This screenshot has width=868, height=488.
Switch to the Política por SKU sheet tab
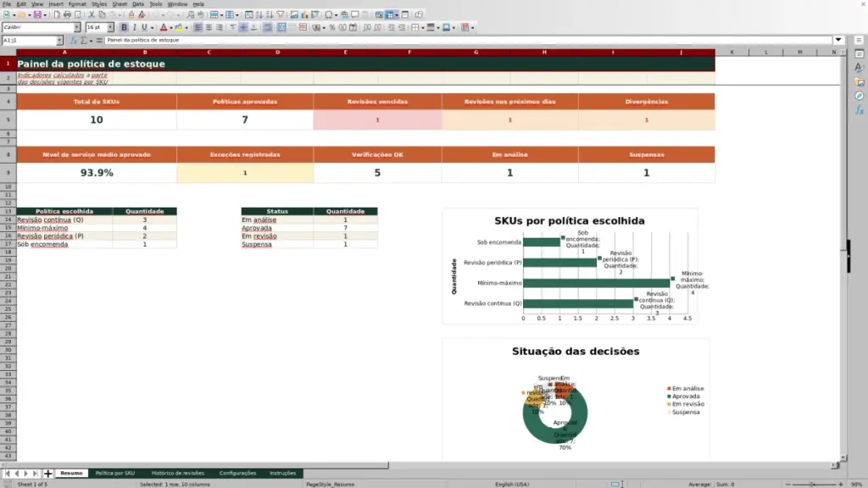click(x=115, y=474)
